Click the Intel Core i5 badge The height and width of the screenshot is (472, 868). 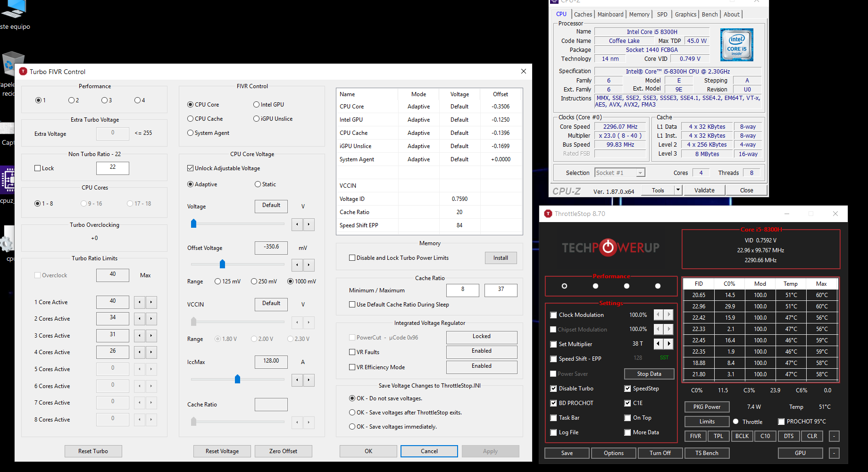pos(736,45)
